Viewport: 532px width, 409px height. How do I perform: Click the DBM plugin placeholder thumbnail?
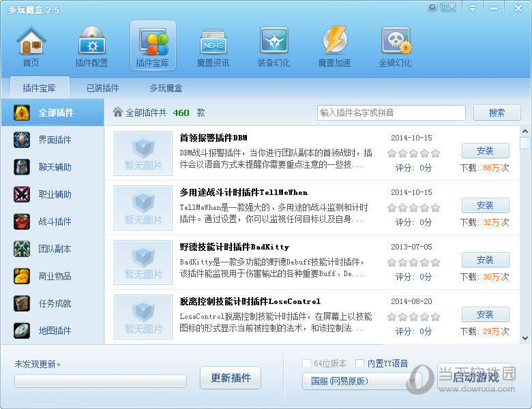pos(143,153)
